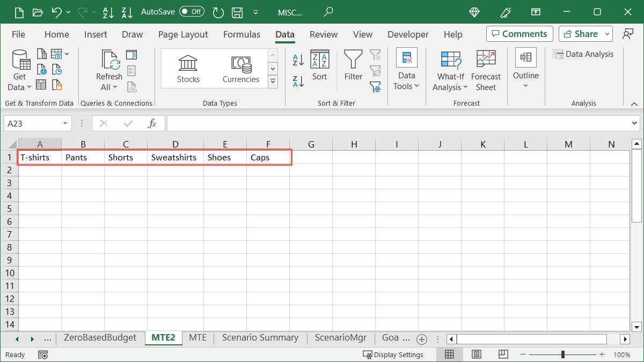The image size is (644, 362).
Task: Open the Sort dialog icon
Action: coord(320,65)
